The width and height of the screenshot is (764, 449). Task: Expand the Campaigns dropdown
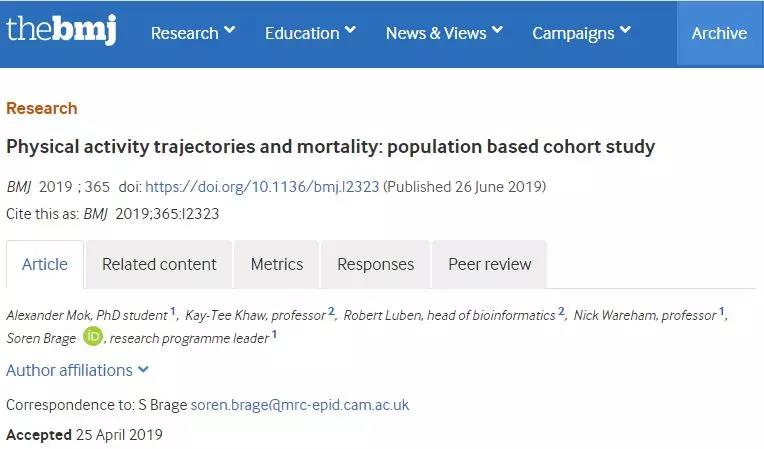(581, 33)
